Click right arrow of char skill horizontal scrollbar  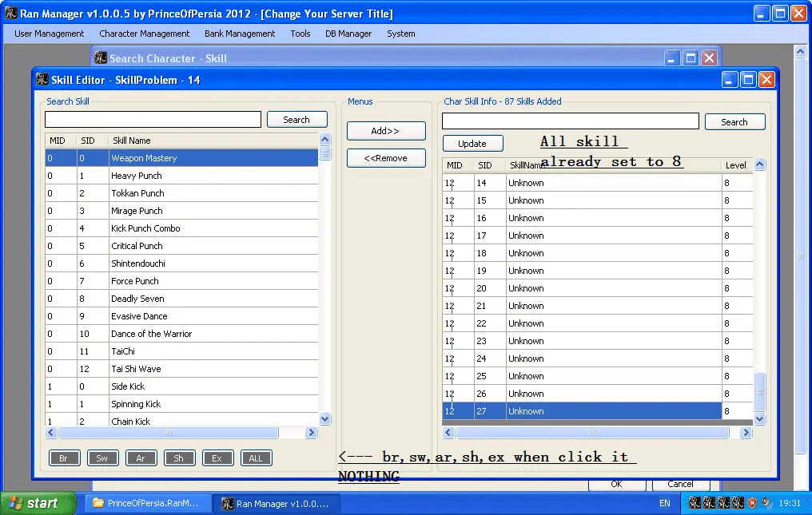tap(746, 432)
